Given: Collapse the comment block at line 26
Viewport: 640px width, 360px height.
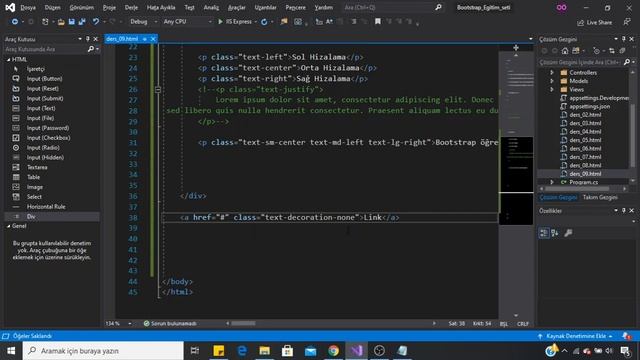Looking at the screenshot, I should click(x=158, y=90).
